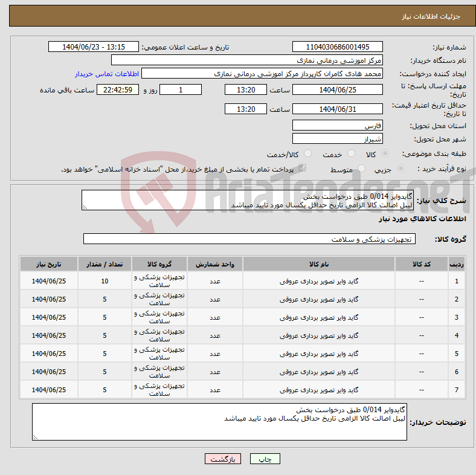Click the نام کالا column header
This screenshot has width=476, height=475.
pos(319,264)
